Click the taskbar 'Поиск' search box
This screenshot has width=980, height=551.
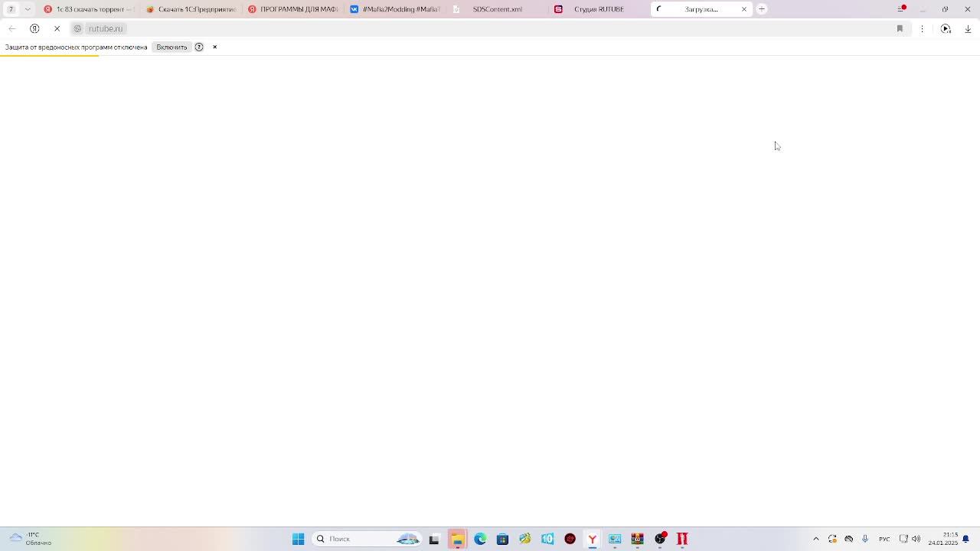pos(368,539)
